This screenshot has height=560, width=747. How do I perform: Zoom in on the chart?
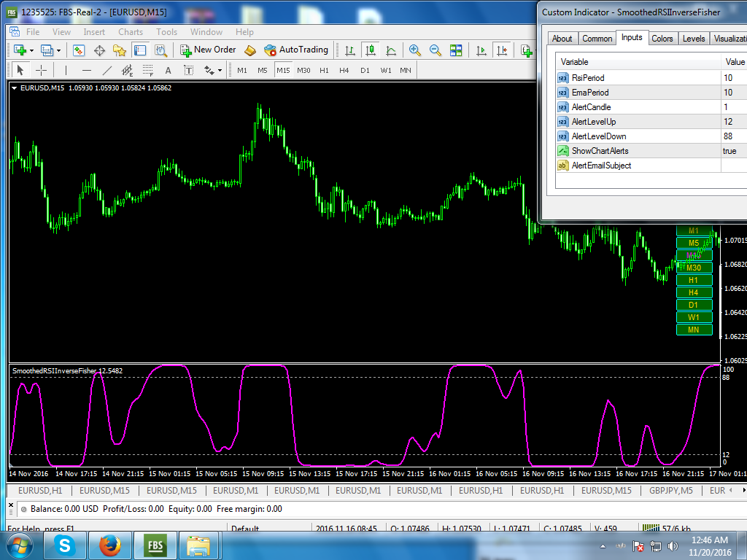pos(414,50)
